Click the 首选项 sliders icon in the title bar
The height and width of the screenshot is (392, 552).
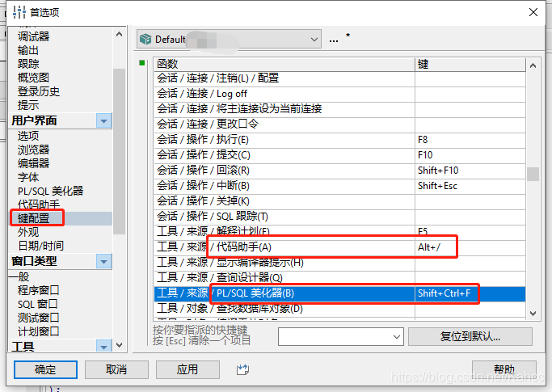[19, 12]
